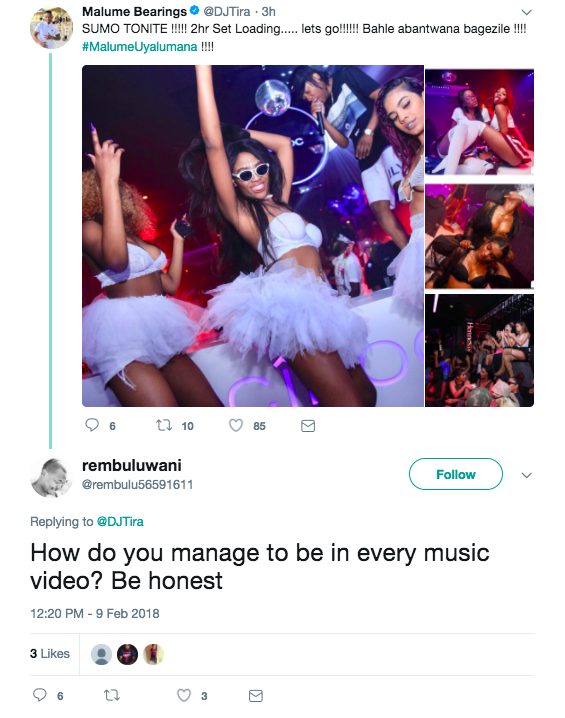Retweet rembuluwani's reply tweet
The height and width of the screenshot is (718, 565).
(x=112, y=695)
